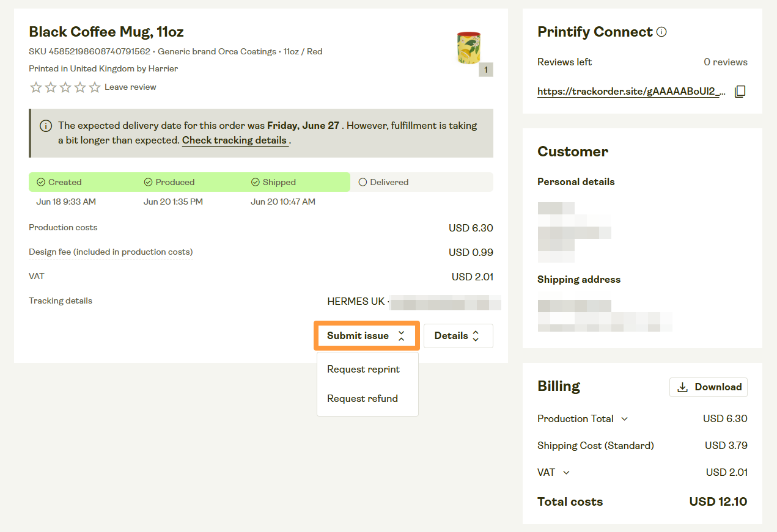Screen dimensions: 777x532
Task: Open the Check tracking details link
Action: pyautogui.click(x=234, y=140)
